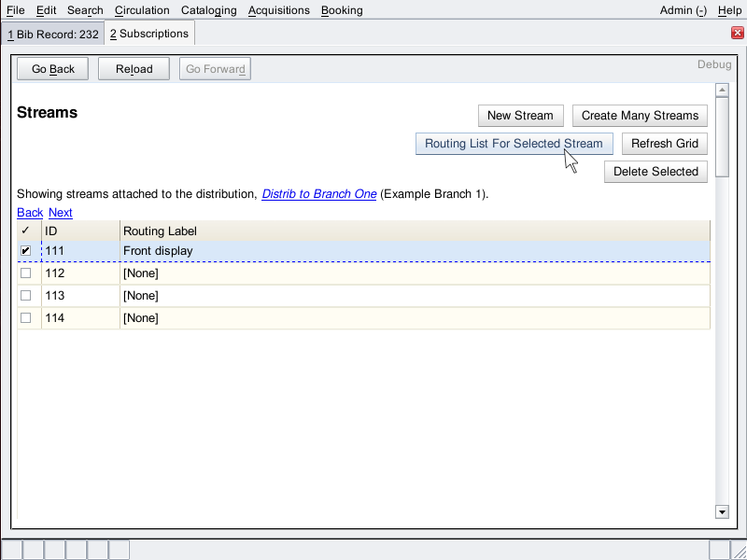Viewport: 747px width, 560px height.
Task: Switch to Bib Record: 232 tab
Action: (51, 34)
